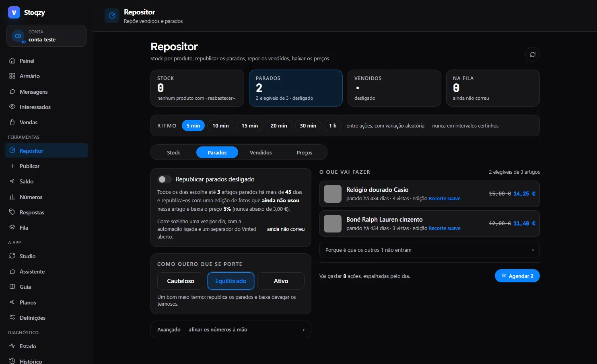
Task: Expand Porque é que os outros não entram
Action: (x=429, y=250)
